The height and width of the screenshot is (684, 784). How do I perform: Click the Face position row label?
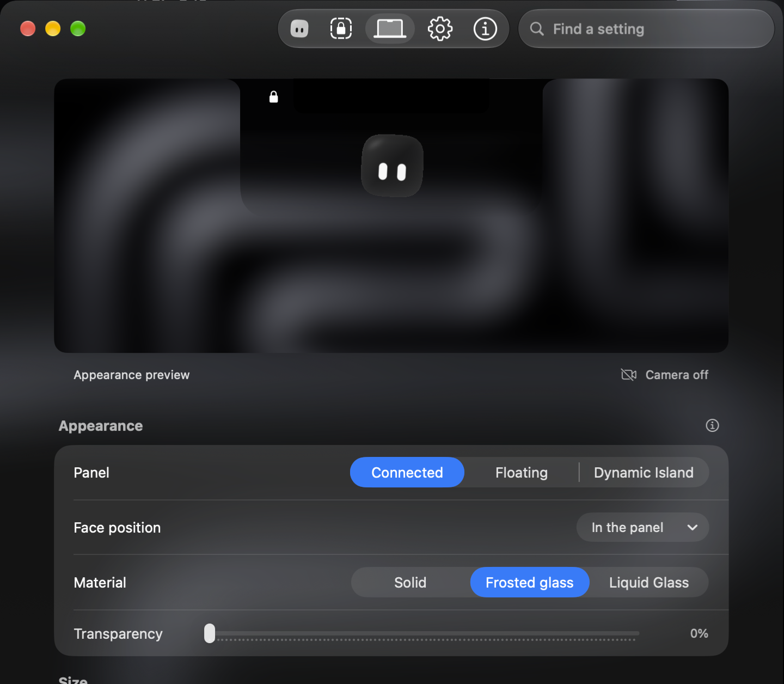click(117, 528)
